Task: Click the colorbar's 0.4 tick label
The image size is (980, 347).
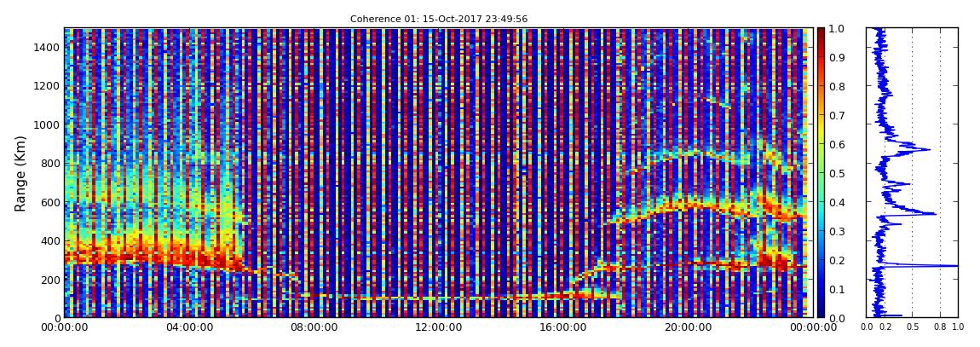Action: point(836,203)
